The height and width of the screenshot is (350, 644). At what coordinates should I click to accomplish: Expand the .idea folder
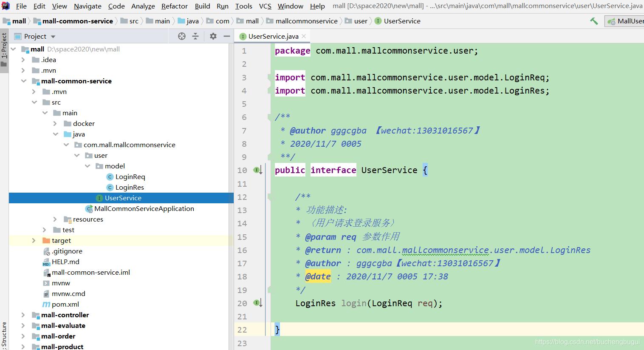[x=23, y=60]
